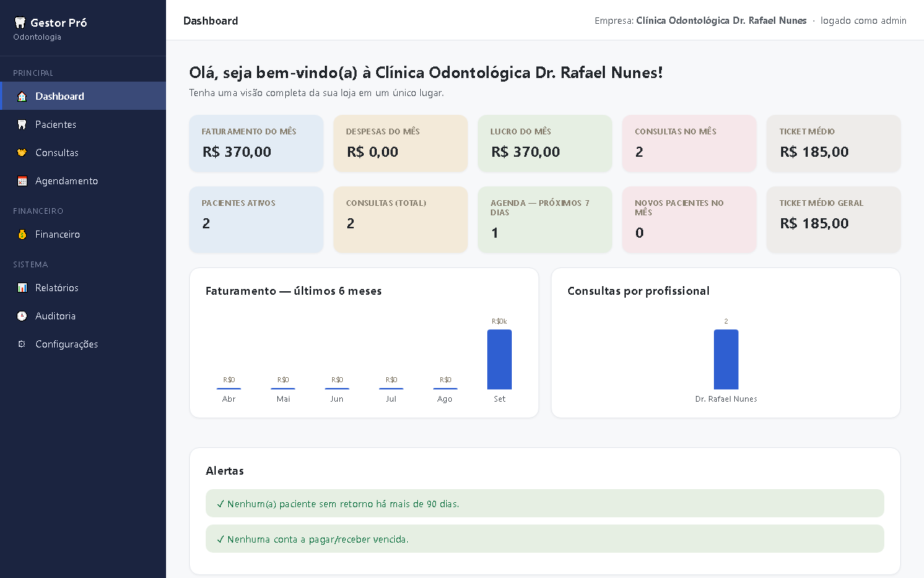
Task: Click the Faturamento do Mês card
Action: [256, 143]
